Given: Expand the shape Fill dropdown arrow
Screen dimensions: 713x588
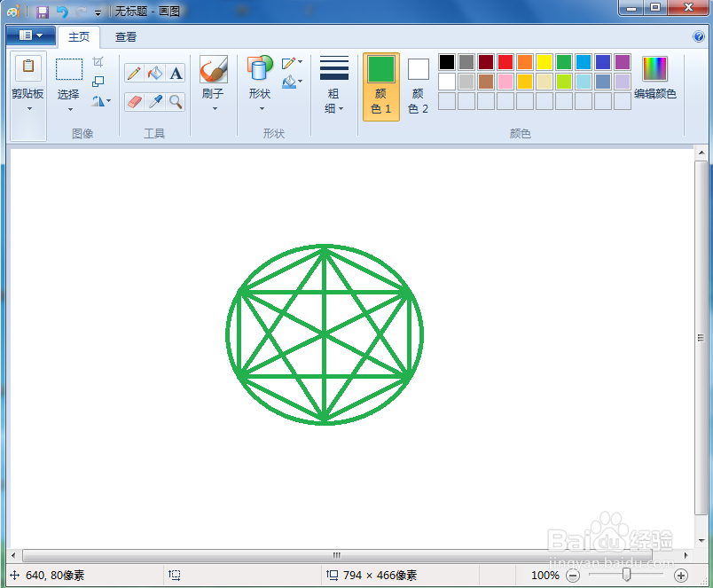Looking at the screenshot, I should coord(300,82).
